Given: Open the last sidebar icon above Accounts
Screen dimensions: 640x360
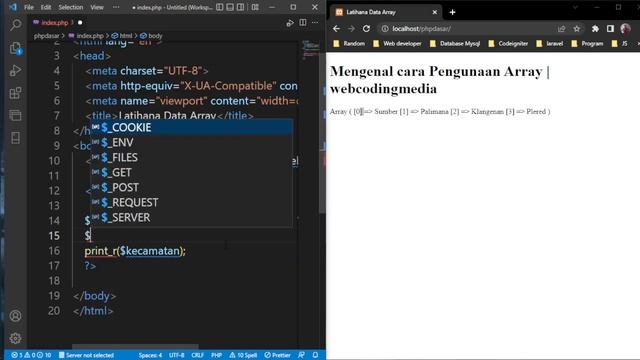Looking at the screenshot, I should pos(16,138).
